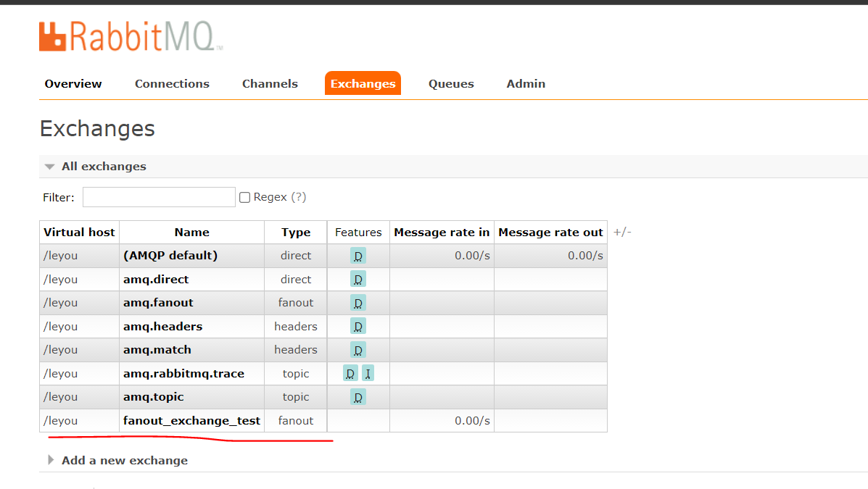The image size is (868, 489).
Task: Open the fanout_exchange_test exchange
Action: [x=191, y=420]
